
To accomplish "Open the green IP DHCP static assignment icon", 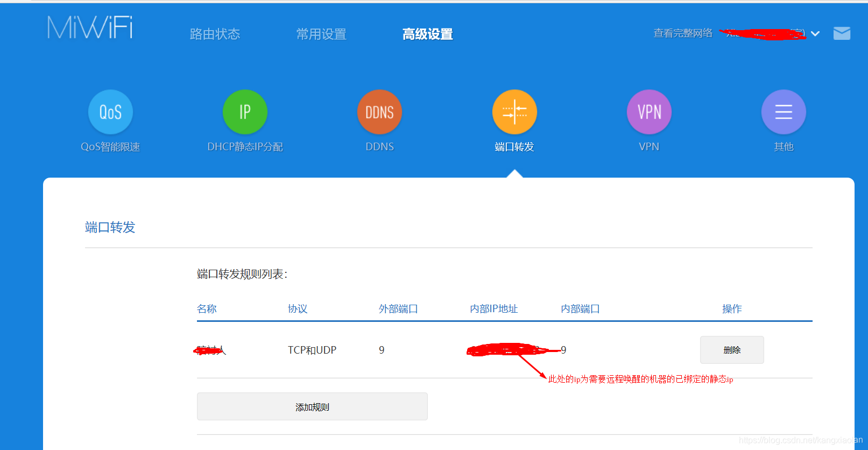I will click(x=245, y=112).
